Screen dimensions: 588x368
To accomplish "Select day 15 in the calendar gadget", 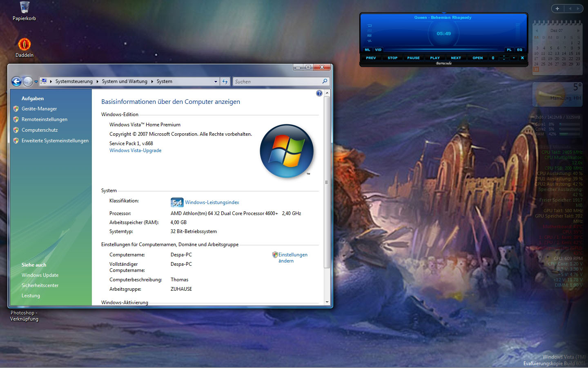I will tap(571, 53).
